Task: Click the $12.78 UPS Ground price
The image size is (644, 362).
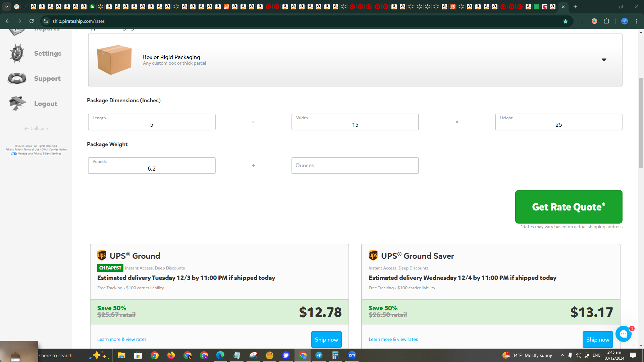Action: (x=320, y=312)
